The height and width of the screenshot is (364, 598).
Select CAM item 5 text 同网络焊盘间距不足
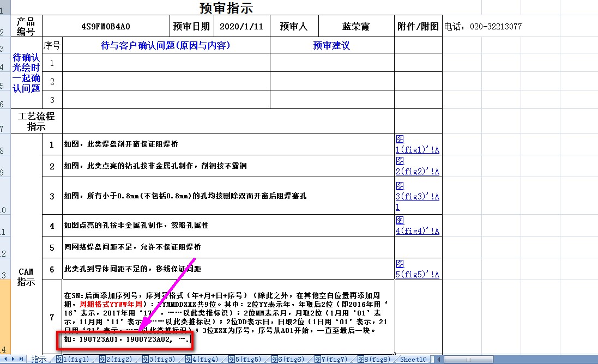(228, 247)
